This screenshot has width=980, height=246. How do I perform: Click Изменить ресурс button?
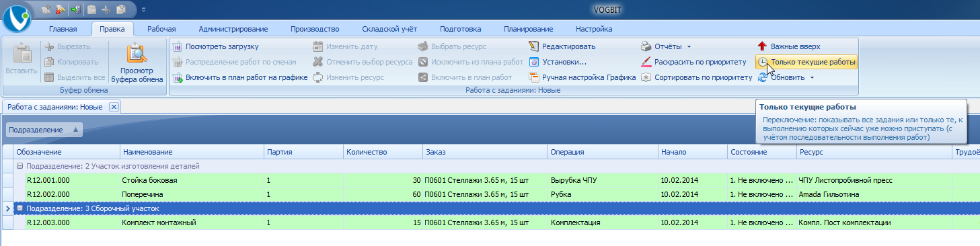(348, 77)
